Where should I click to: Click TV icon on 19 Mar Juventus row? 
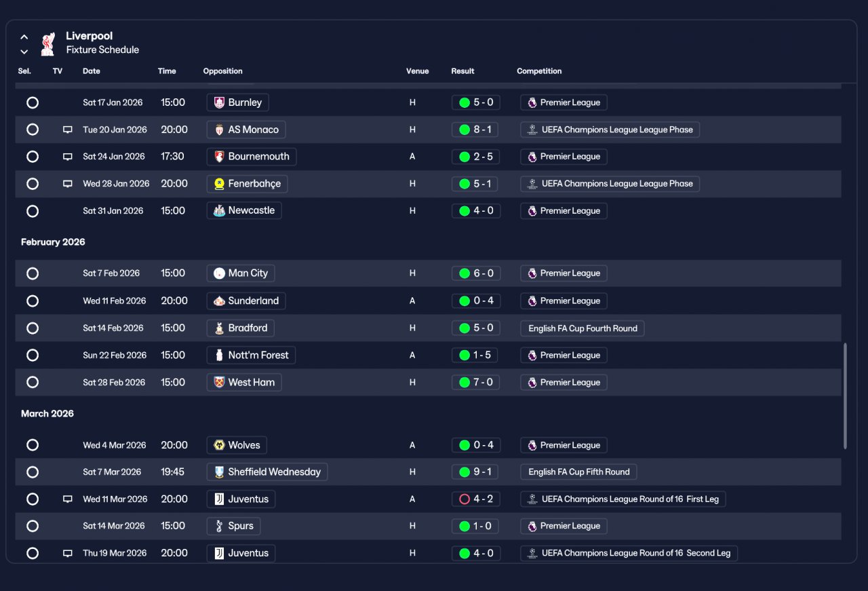67,554
